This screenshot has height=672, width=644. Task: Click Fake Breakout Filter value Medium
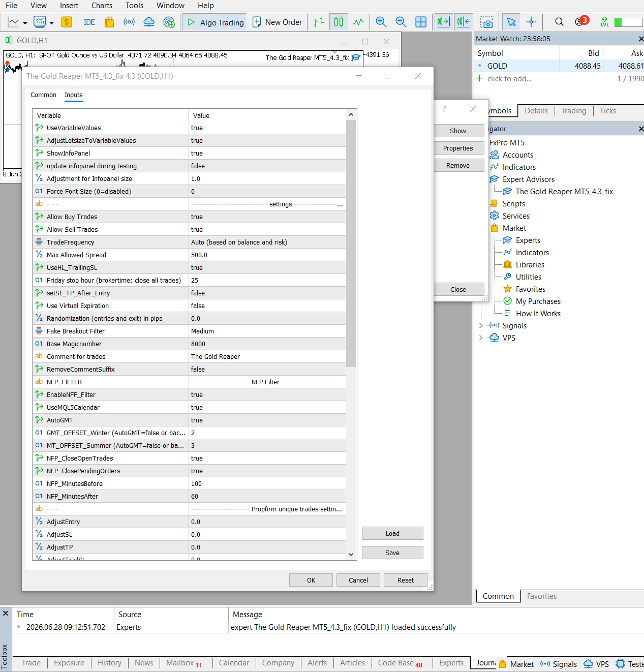[267, 331]
